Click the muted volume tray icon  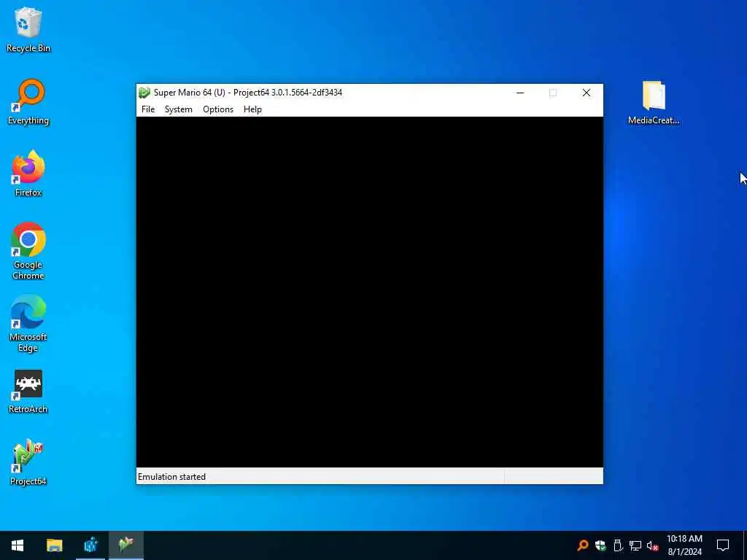pyautogui.click(x=653, y=545)
